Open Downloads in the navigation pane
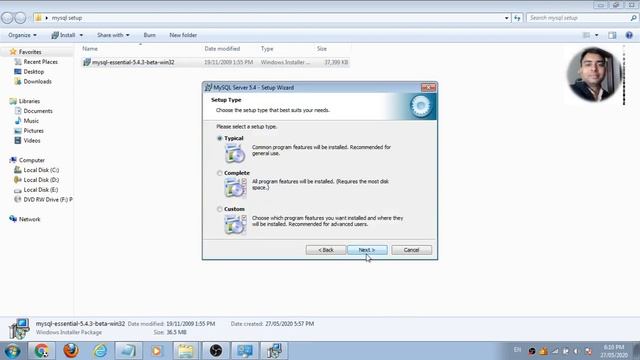This screenshot has width=640, height=360. (x=37, y=81)
